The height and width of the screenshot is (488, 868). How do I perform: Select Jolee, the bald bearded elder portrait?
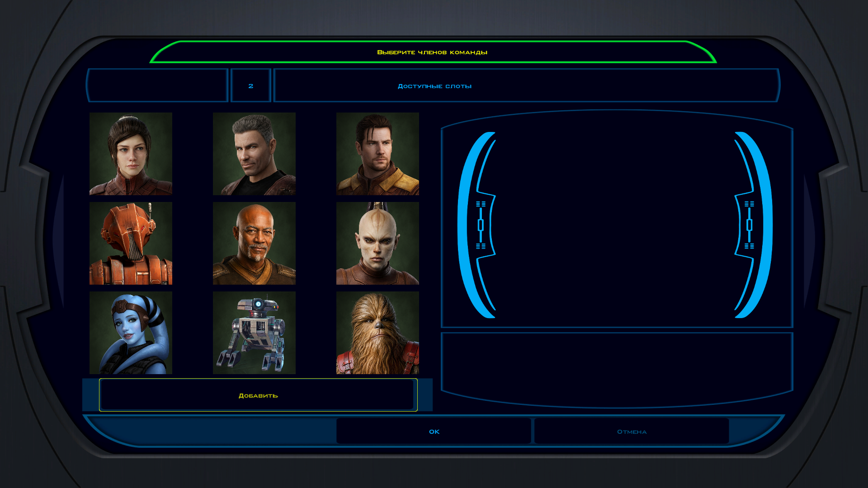254,243
